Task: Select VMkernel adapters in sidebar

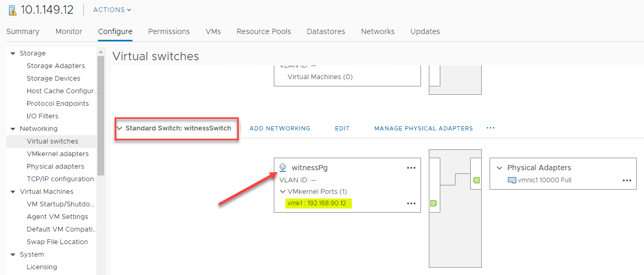Action: pos(58,154)
